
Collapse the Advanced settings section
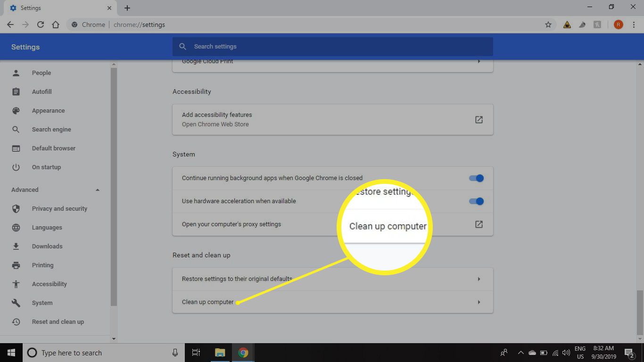(x=98, y=189)
